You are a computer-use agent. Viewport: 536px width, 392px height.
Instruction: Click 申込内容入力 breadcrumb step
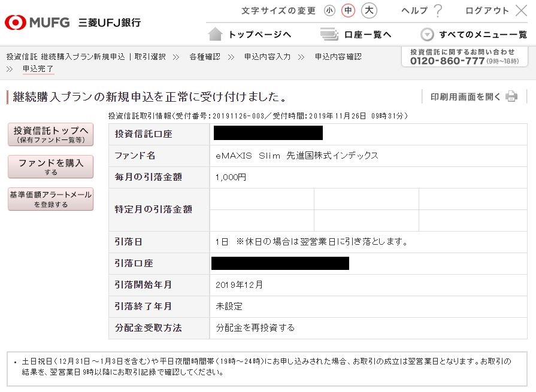pos(267,57)
